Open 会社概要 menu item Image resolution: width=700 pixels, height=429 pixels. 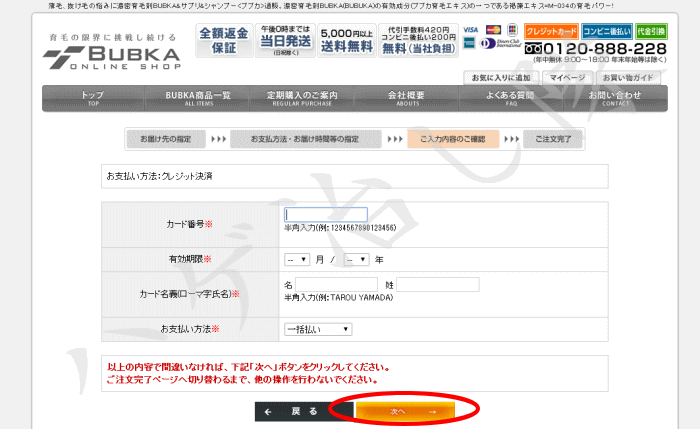point(407,98)
